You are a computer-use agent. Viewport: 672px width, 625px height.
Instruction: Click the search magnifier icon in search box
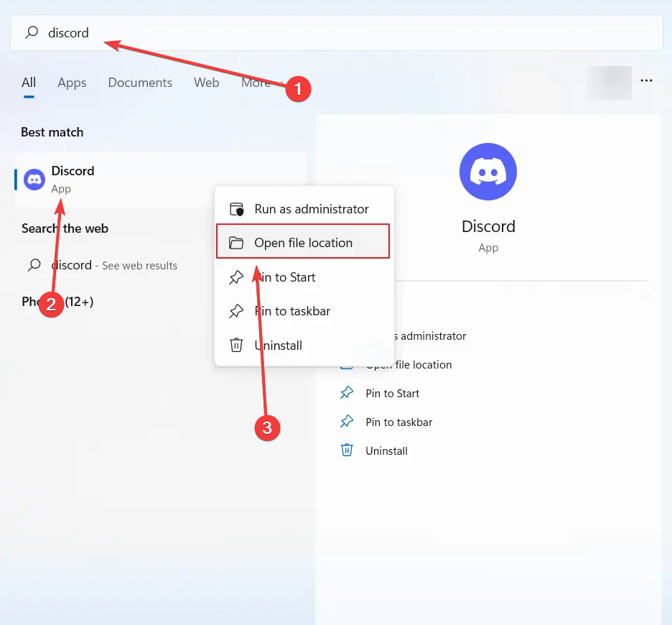tap(32, 32)
